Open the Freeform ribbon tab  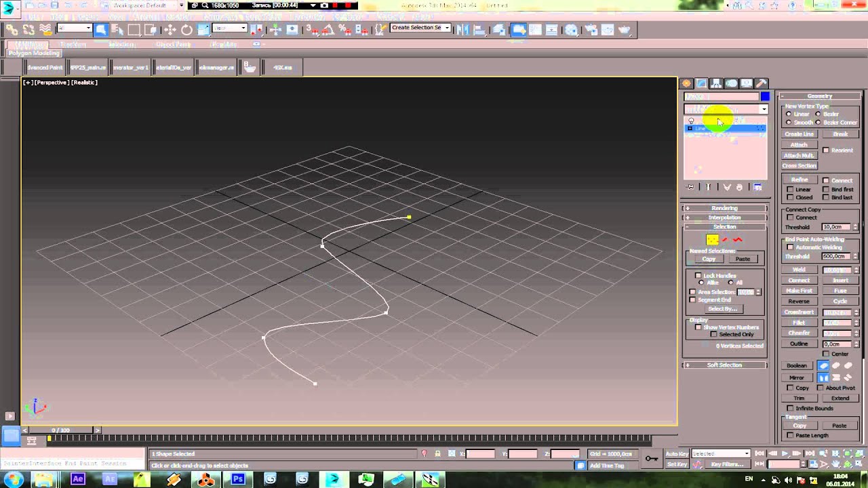(73, 45)
